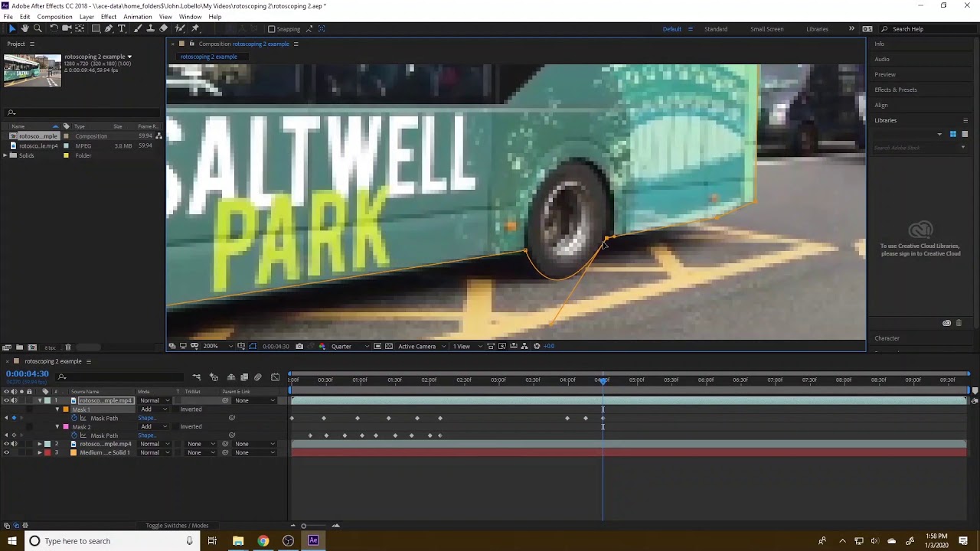Enable the Snapping checkbox
The height and width of the screenshot is (551, 980).
tap(271, 29)
